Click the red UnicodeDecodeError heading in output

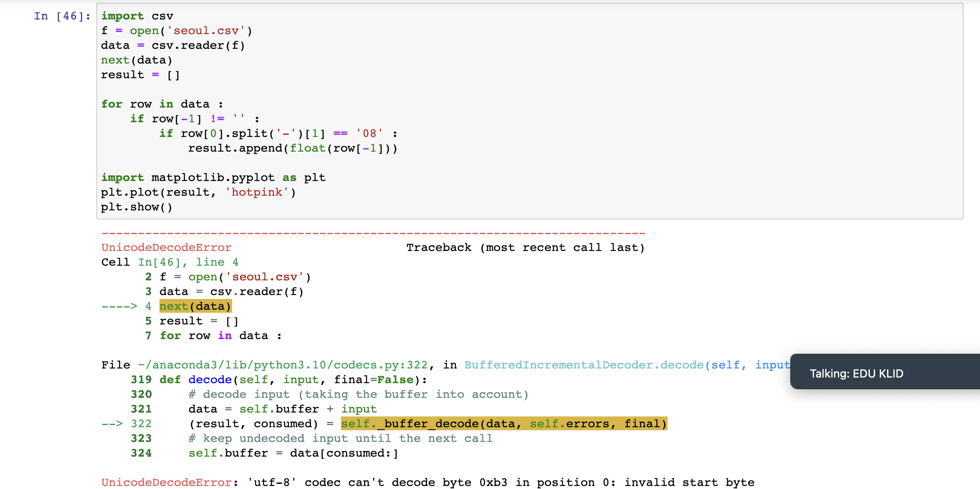(166, 248)
